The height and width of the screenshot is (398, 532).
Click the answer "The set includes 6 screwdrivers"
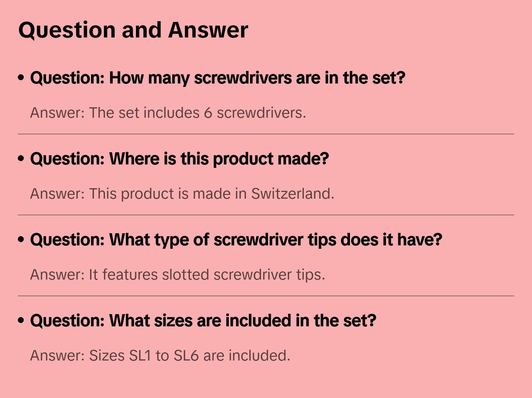coord(168,113)
